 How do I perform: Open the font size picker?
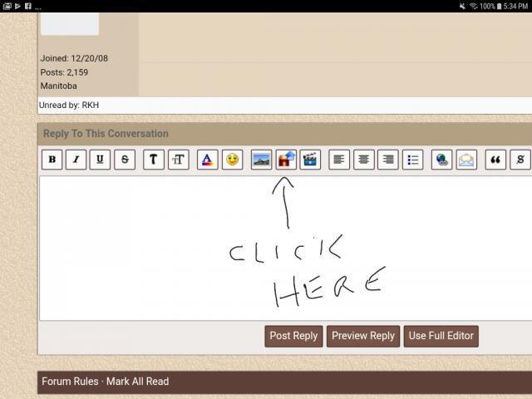[178, 160]
